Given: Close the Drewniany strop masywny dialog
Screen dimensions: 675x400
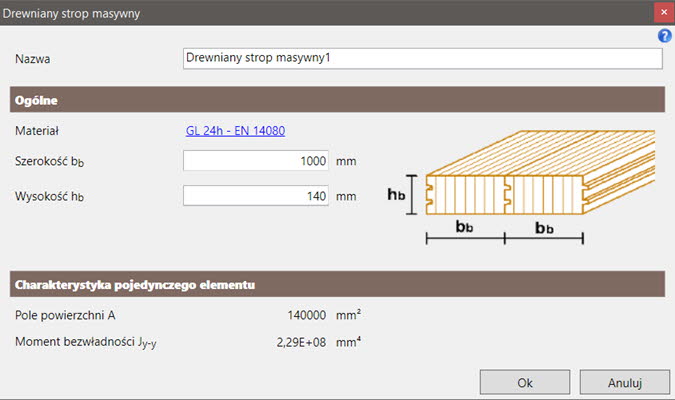Looking at the screenshot, I should 662,12.
